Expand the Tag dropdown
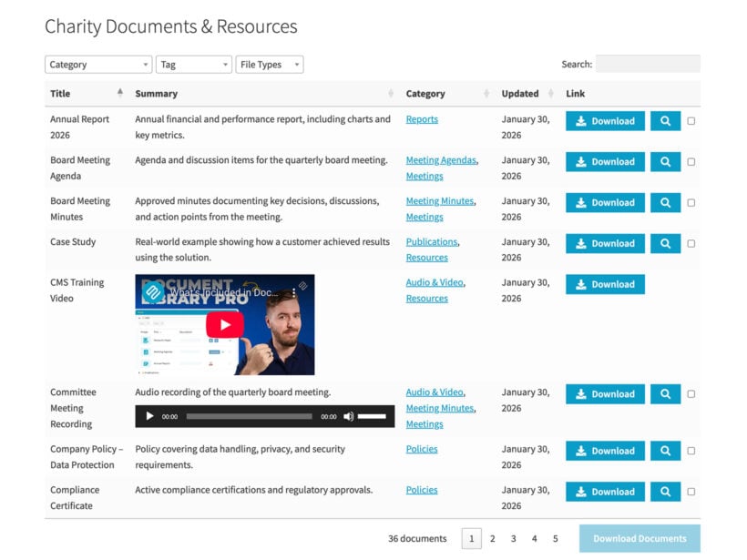 pos(194,64)
